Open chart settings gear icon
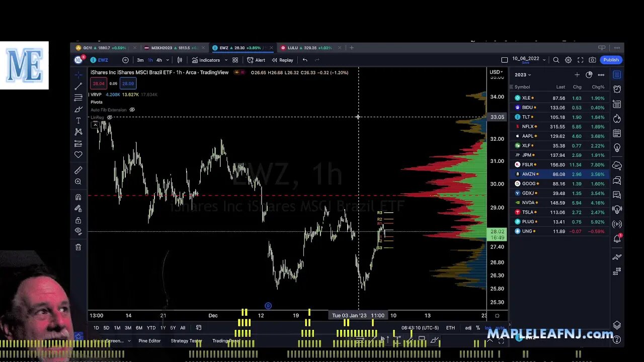The height and width of the screenshot is (362, 644). coord(568,60)
